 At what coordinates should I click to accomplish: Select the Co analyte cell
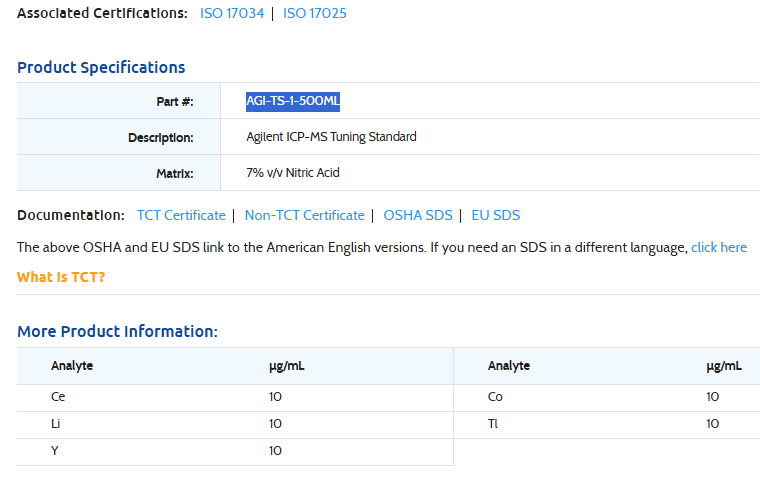[495, 397]
